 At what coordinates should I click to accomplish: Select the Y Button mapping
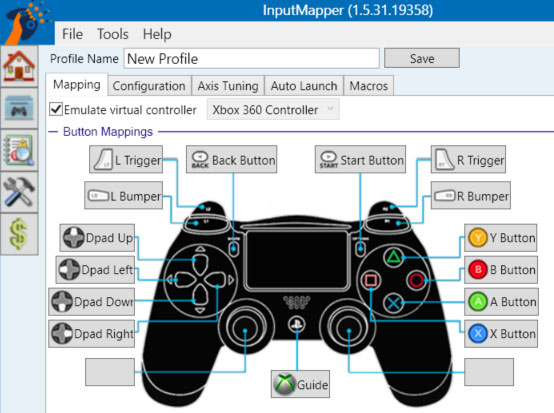[x=501, y=238]
